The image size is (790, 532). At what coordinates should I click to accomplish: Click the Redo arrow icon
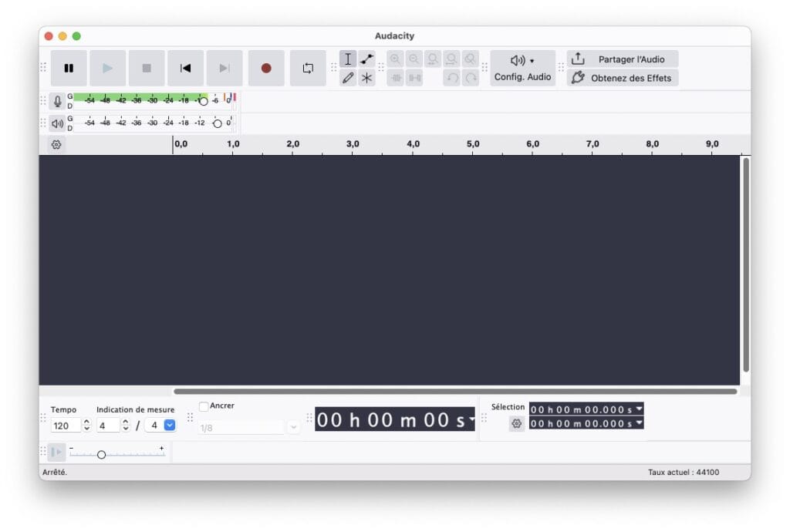(x=471, y=78)
